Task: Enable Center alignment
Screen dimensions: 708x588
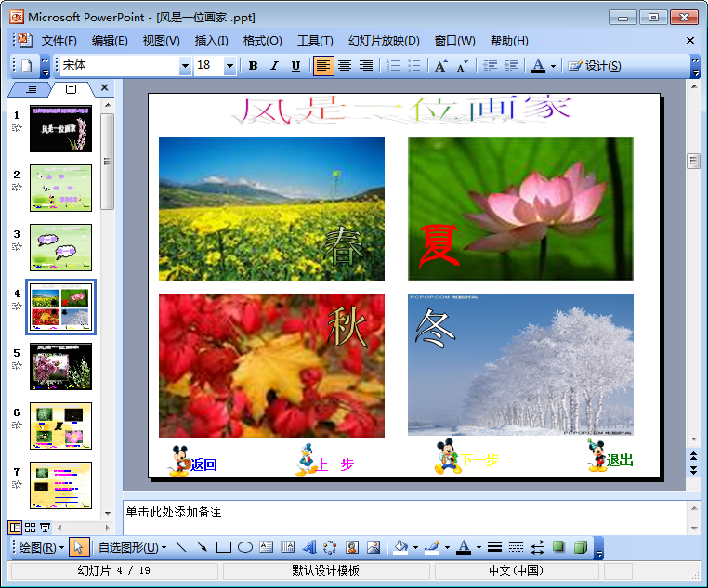Action: coord(345,66)
